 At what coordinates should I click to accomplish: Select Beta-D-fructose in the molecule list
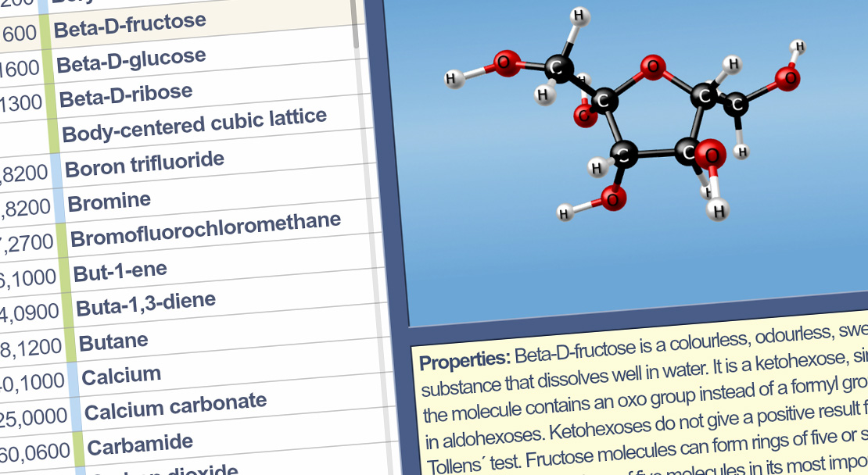click(130, 25)
